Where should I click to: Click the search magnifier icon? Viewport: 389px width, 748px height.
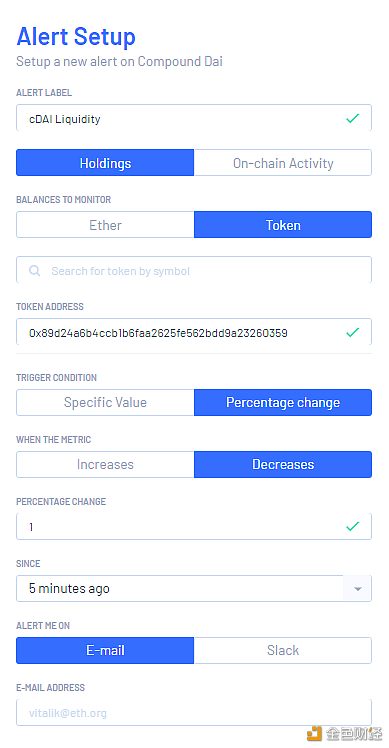(x=34, y=271)
